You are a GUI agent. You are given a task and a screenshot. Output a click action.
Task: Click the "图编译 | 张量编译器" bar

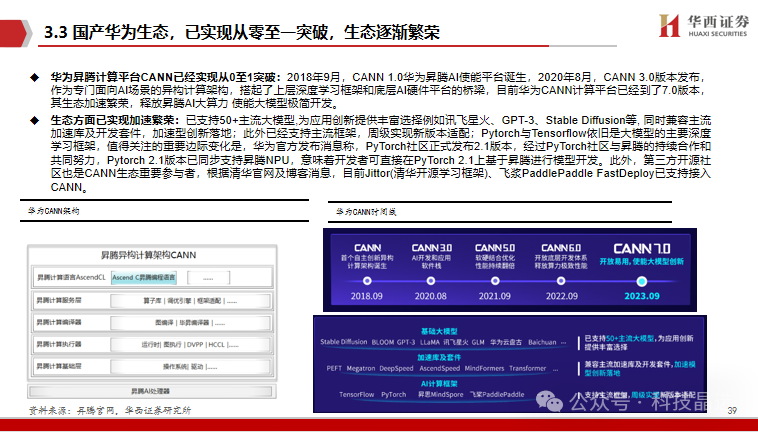pyautogui.click(x=190, y=323)
